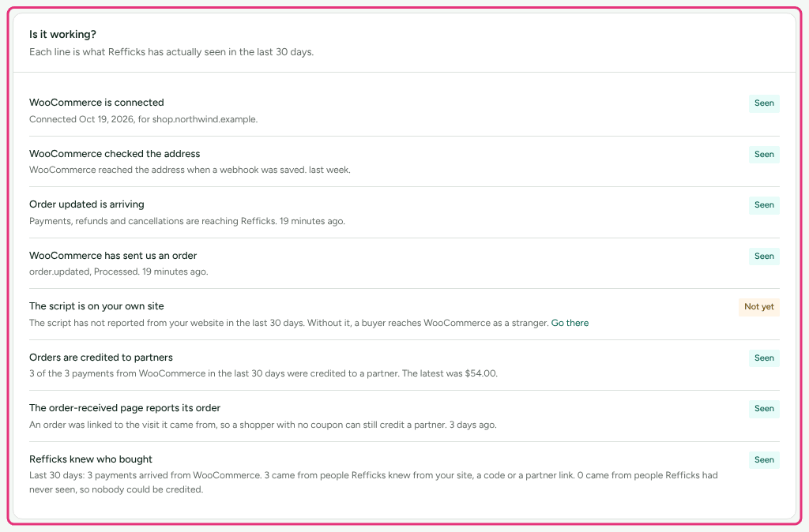
Task: Select 'WooCommerce reached the address when a webhook' text
Action: point(190,170)
